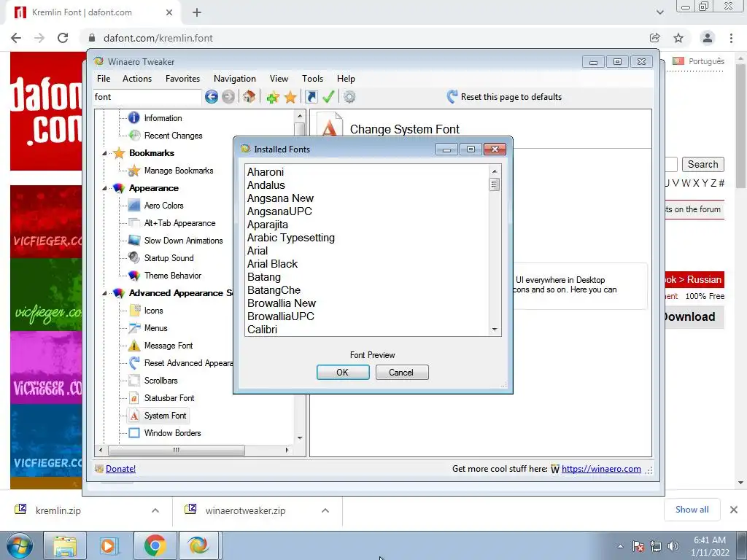
Task: Open the View menu
Action: (279, 79)
